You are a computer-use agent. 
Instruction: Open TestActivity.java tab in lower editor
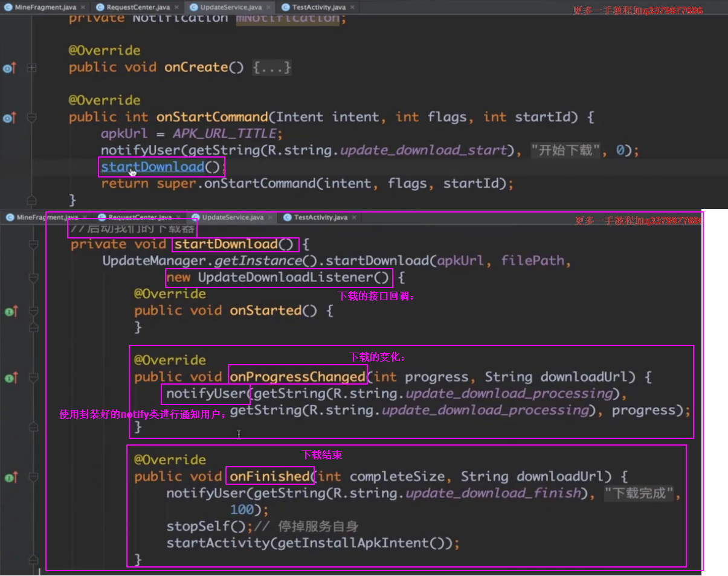[320, 217]
